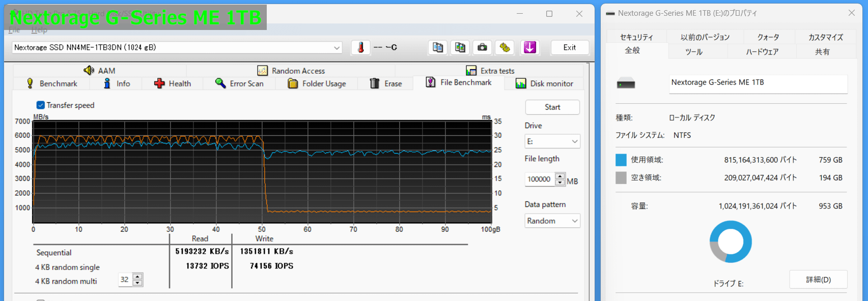Screen dimensions: 868x301
Task: Click the Exit button
Action: pyautogui.click(x=570, y=47)
